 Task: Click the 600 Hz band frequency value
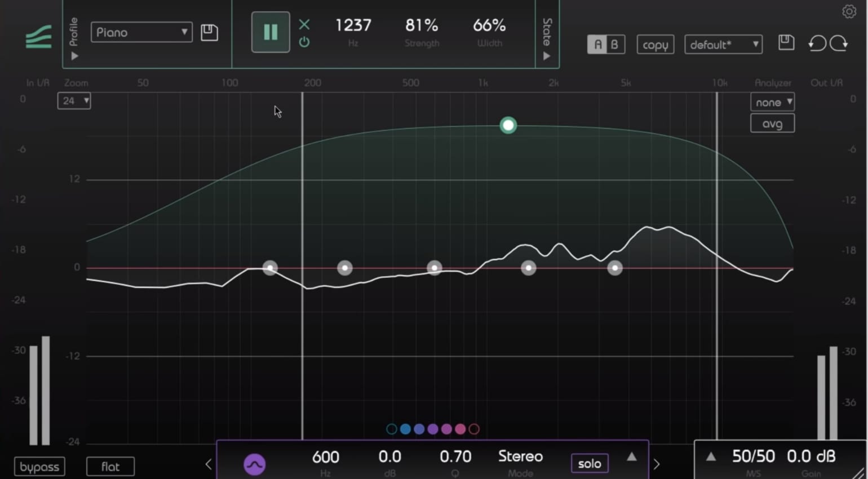tap(326, 456)
